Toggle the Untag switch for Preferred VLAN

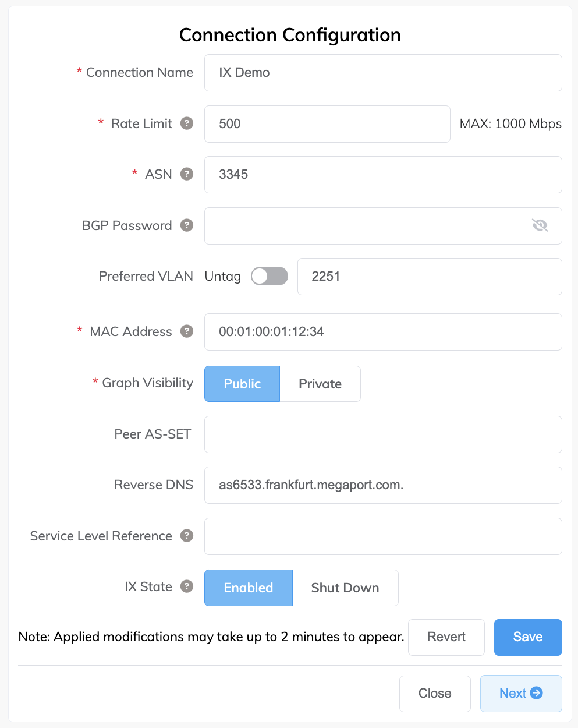[269, 276]
